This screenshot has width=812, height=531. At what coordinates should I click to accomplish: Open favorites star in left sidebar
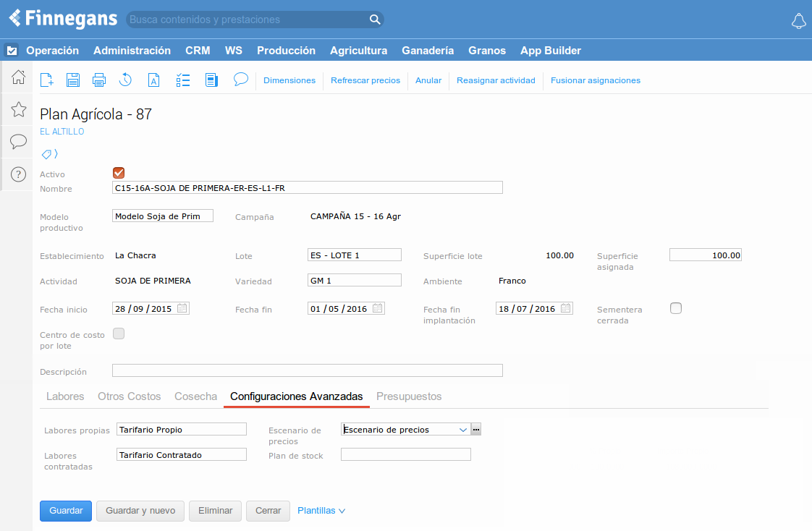[19, 109]
